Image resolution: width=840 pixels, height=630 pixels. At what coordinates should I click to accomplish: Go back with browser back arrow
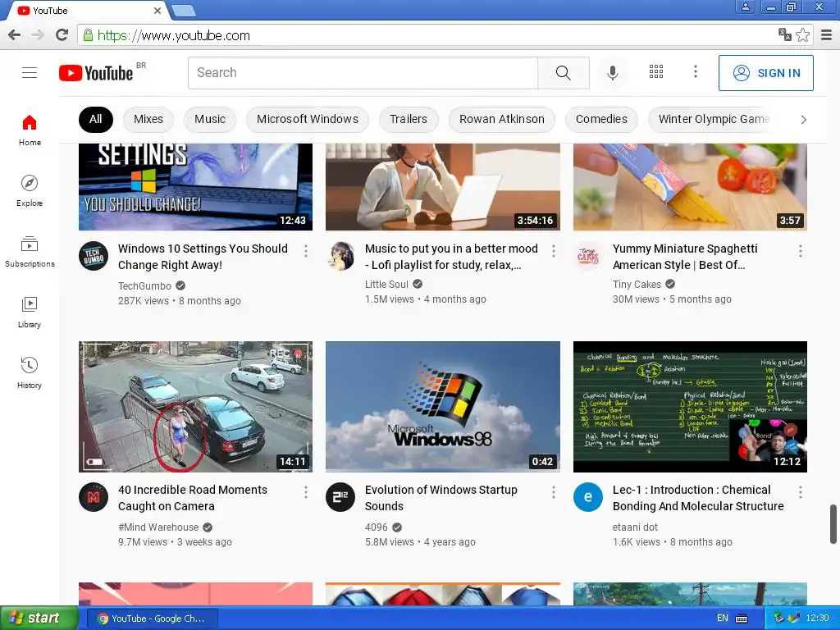(x=15, y=35)
